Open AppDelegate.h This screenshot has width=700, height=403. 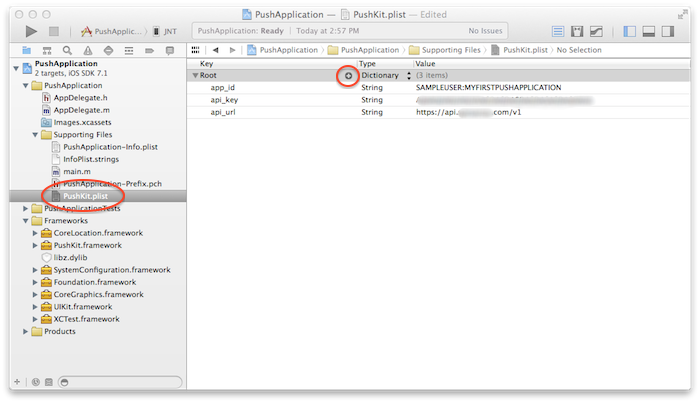coord(80,98)
